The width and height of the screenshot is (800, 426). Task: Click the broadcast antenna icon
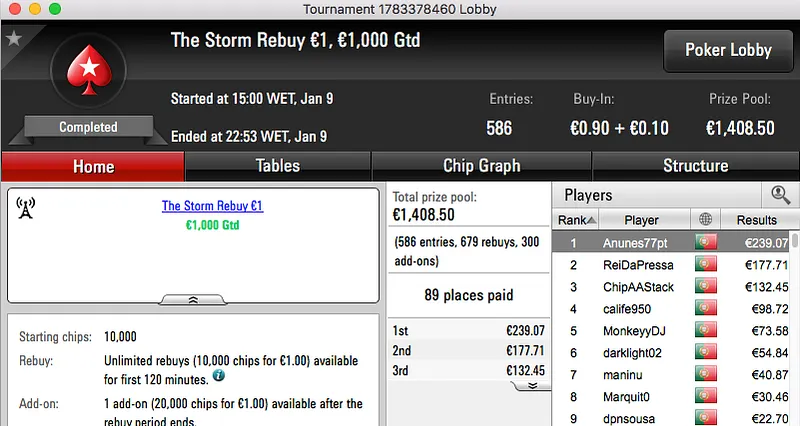26,208
